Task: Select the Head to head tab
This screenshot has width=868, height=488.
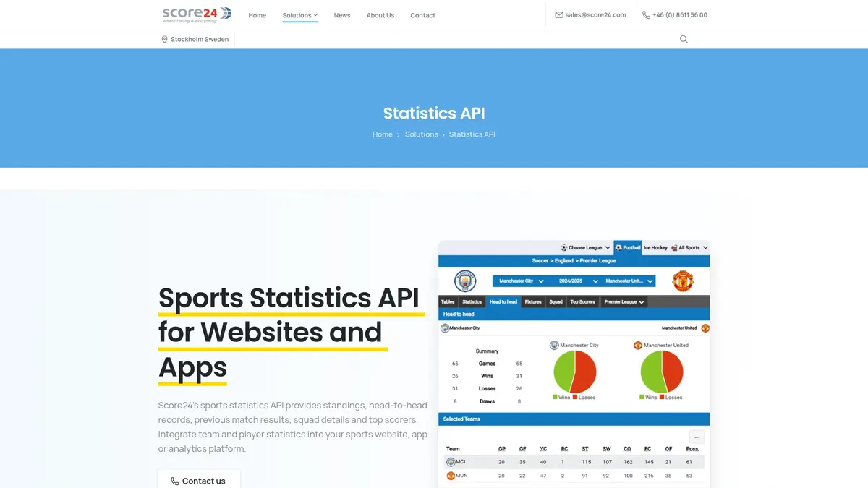Action: (503, 301)
